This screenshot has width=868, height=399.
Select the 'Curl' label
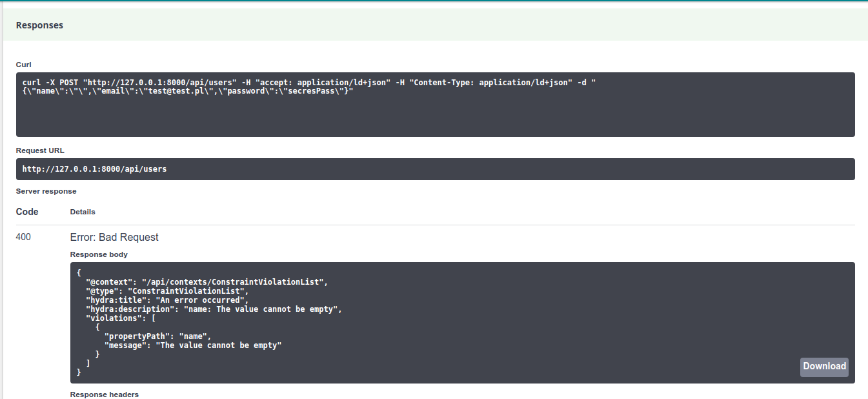pos(23,65)
